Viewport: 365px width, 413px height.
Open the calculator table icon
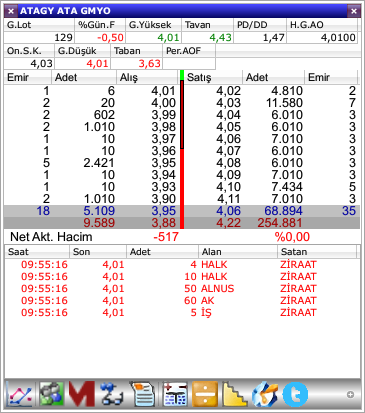tap(175, 394)
